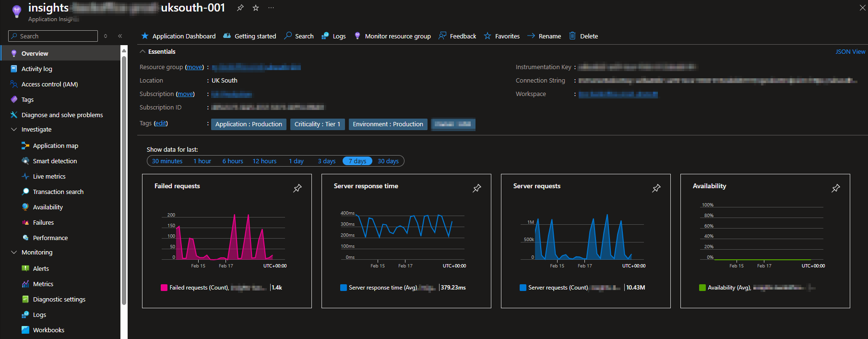Click the Criticality : Tier 1 tag
868x339 pixels.
point(317,124)
